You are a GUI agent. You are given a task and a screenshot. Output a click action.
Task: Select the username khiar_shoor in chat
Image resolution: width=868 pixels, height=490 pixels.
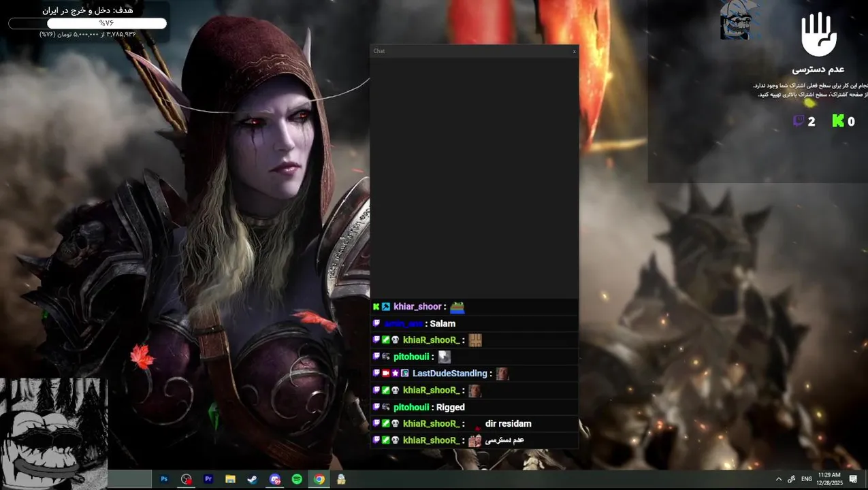[x=417, y=307]
